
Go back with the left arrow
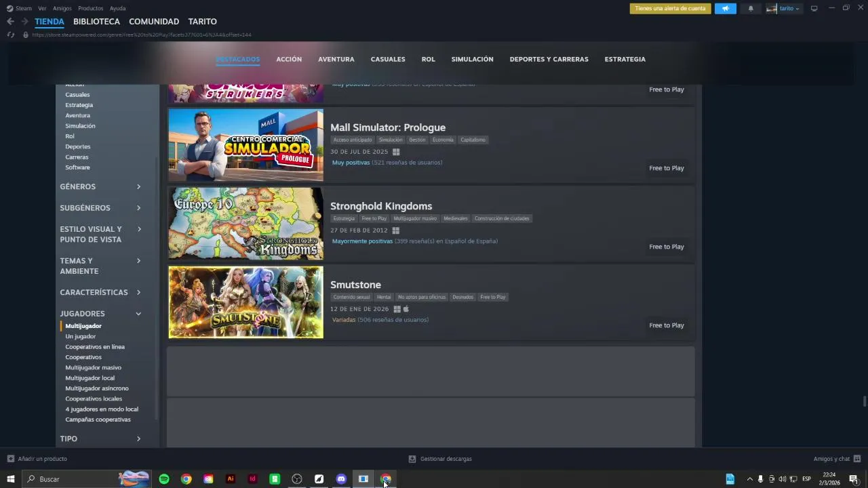pyautogui.click(x=10, y=22)
